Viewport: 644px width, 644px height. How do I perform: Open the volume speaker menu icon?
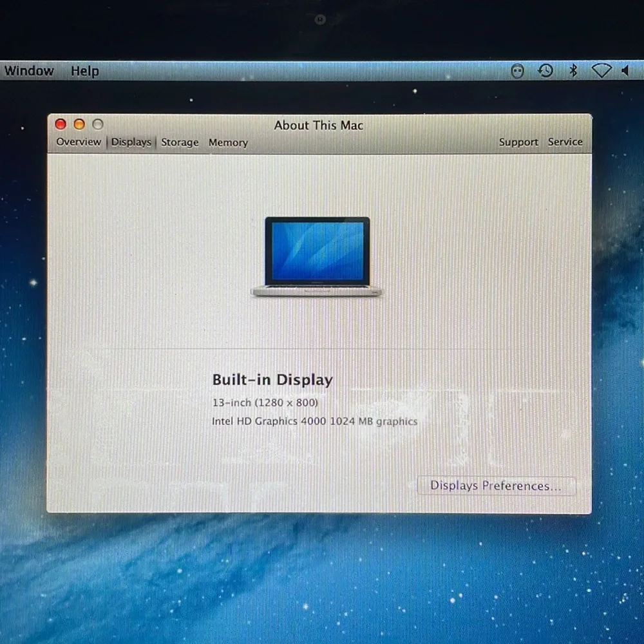point(625,71)
